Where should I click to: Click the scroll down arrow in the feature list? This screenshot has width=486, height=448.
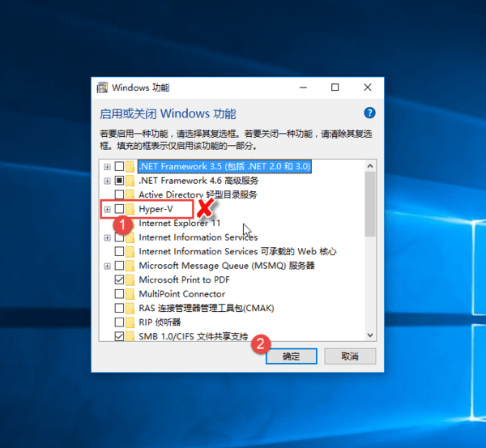tap(370, 335)
